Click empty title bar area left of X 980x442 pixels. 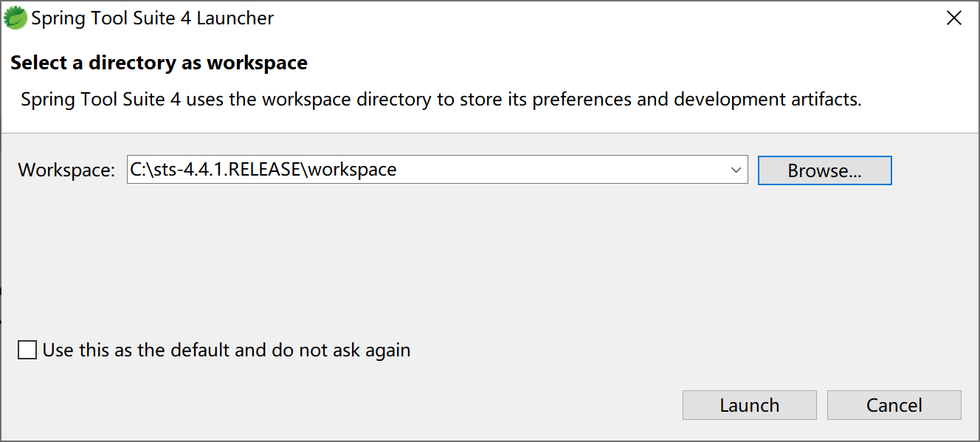pyautogui.click(x=590, y=18)
